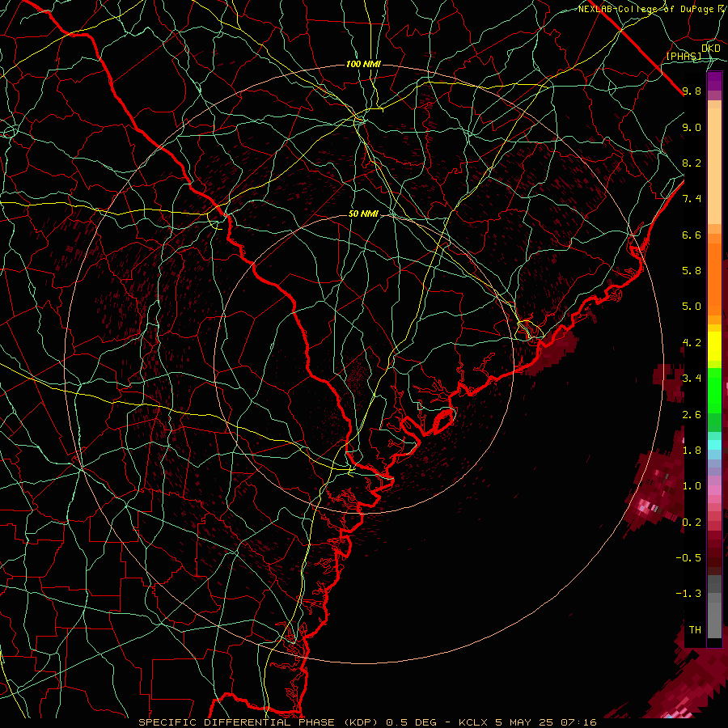The image size is (728, 728).
Task: Click the 3.4 value on the color scale
Action: [x=692, y=379]
